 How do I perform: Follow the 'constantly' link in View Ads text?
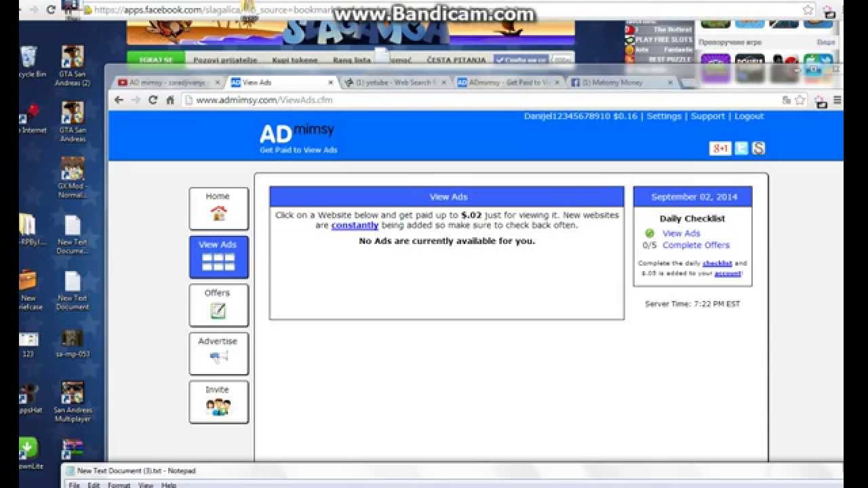click(x=355, y=225)
